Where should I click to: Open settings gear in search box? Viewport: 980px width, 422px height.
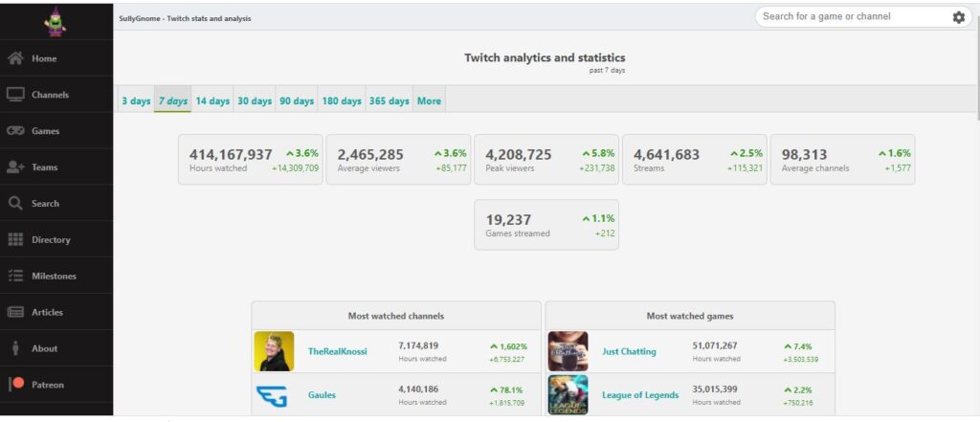pos(959,17)
